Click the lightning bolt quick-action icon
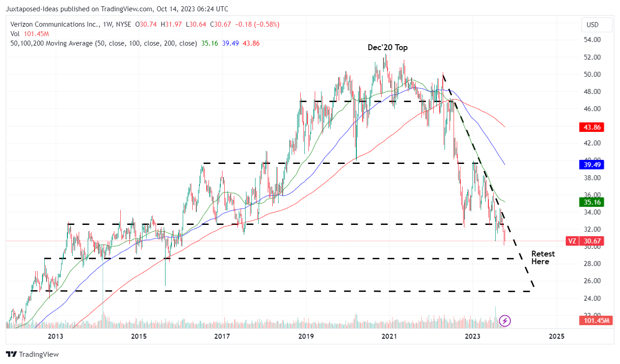The height and width of the screenshot is (364, 620). (505, 321)
